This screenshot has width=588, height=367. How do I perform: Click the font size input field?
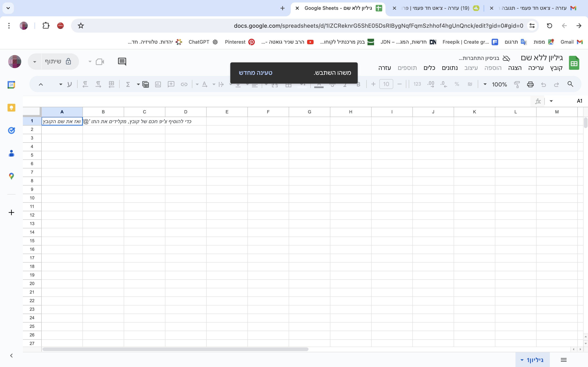(386, 84)
